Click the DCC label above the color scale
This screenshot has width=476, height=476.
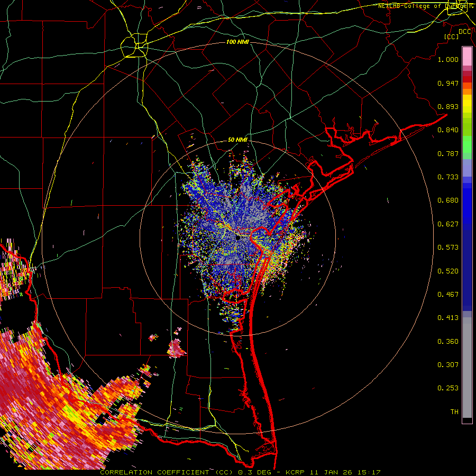(x=465, y=32)
